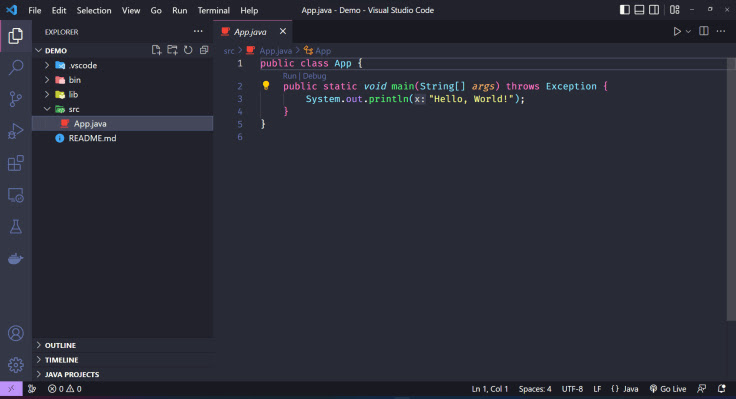Open the Help menu
The width and height of the screenshot is (736, 399).
[249, 10]
